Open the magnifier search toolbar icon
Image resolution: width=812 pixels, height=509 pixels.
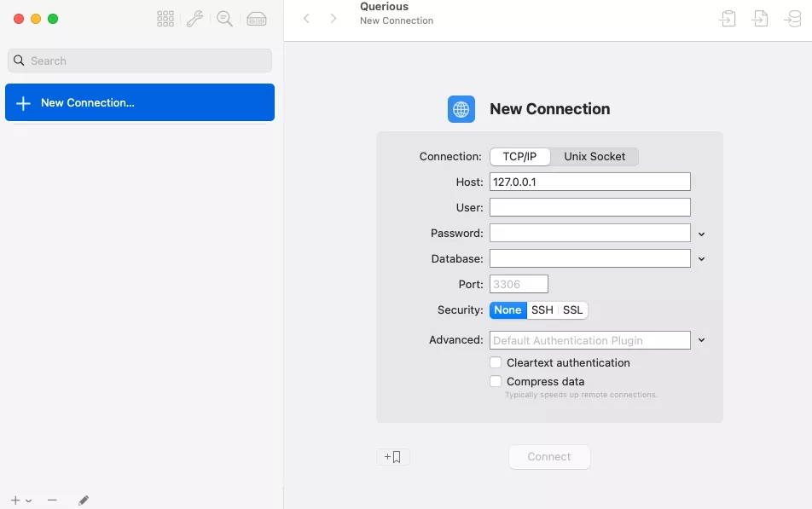click(x=225, y=19)
